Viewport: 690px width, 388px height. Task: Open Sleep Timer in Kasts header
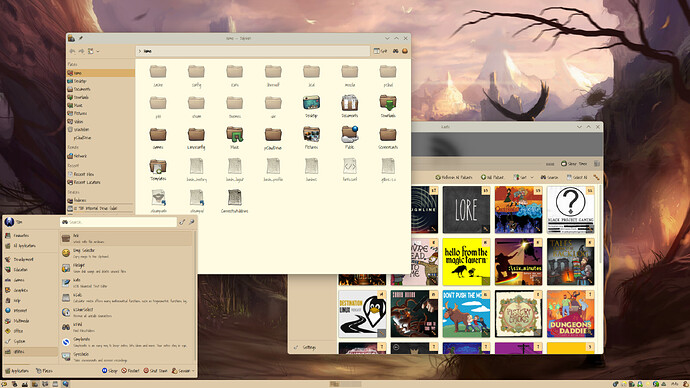tap(574, 164)
